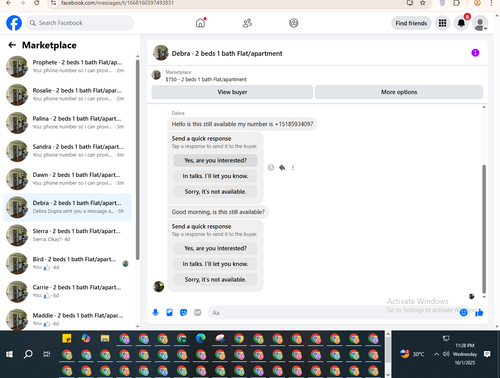Open the volume control in the tray
This screenshot has height=378, width=500.
446,354
